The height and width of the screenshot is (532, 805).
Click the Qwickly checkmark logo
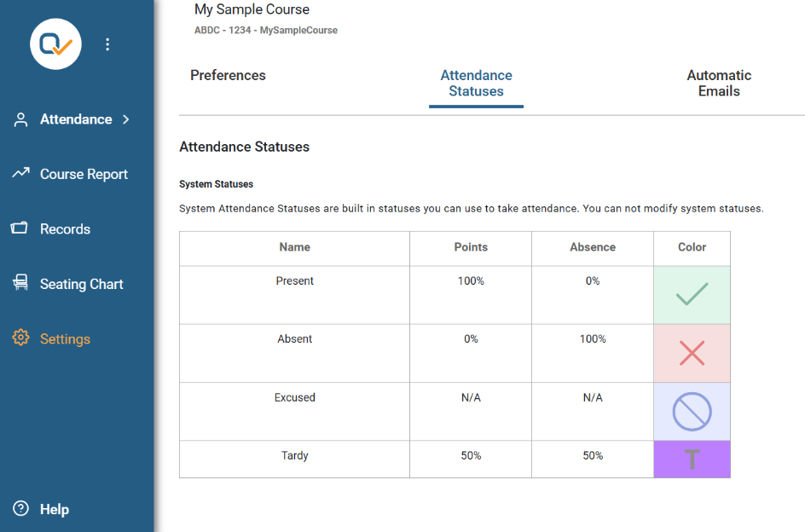coord(55,44)
